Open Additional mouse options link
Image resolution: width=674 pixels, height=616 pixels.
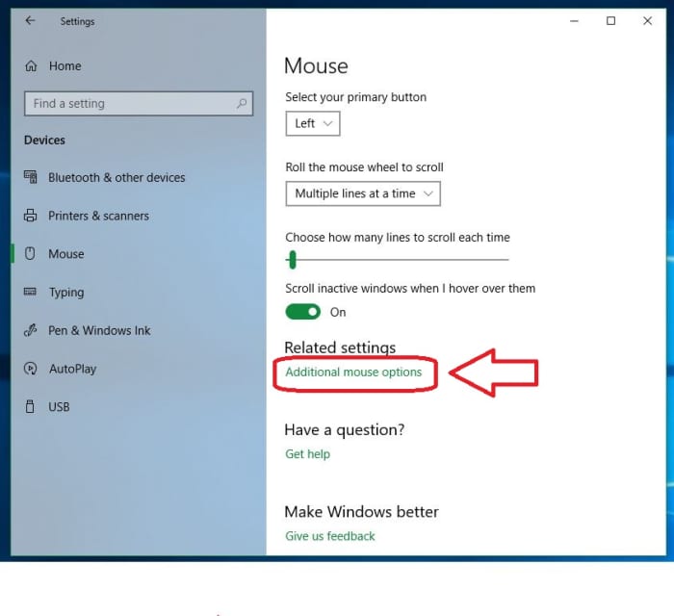point(353,372)
